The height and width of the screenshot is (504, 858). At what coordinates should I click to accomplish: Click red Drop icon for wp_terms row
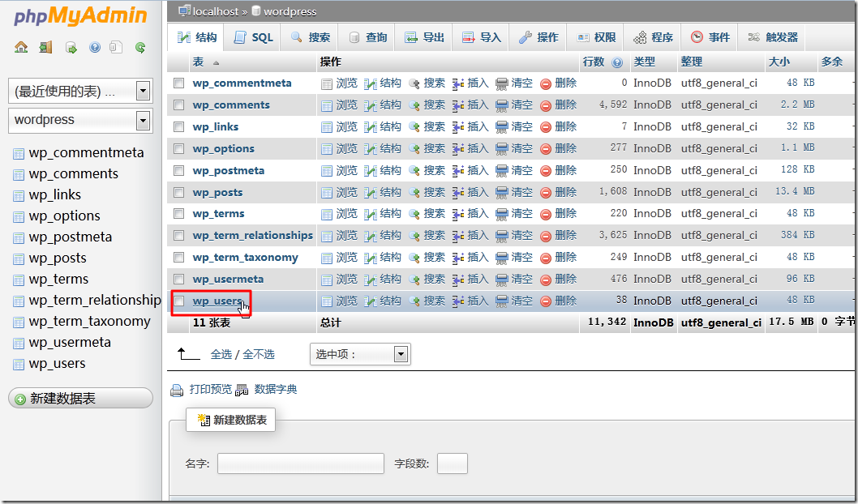click(x=546, y=214)
